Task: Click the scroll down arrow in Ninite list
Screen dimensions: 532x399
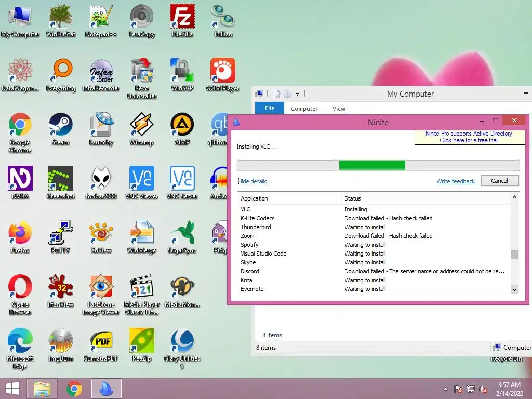Action: click(514, 289)
